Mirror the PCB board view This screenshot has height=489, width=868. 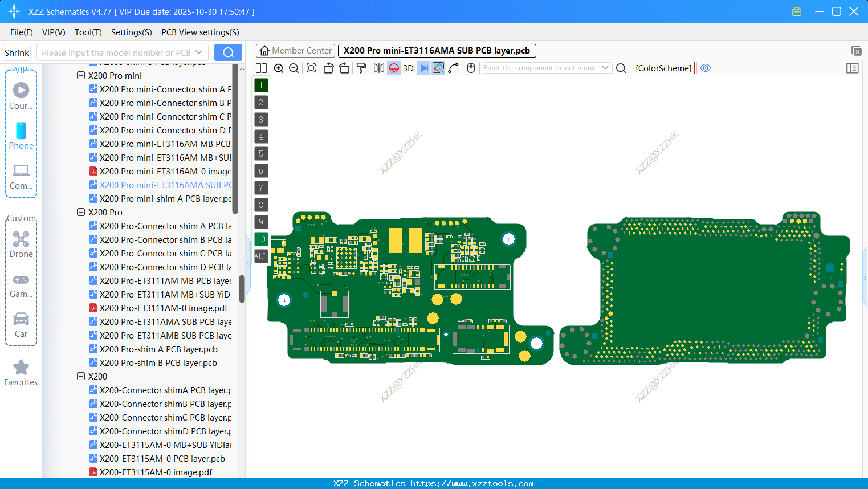coord(379,68)
